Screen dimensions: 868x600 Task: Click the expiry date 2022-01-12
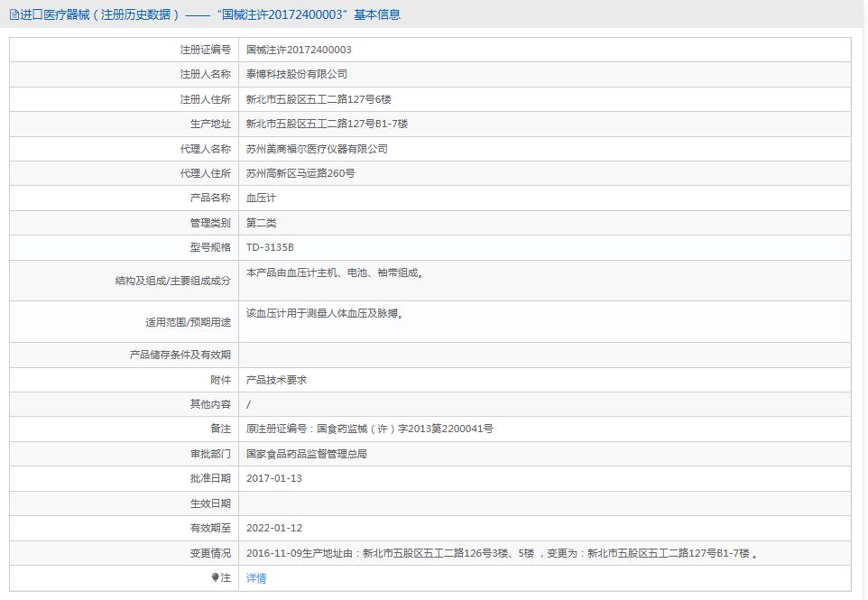[x=273, y=528]
